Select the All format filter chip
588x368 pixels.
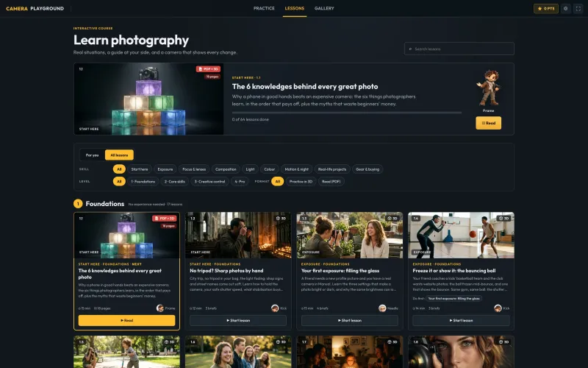tap(278, 181)
